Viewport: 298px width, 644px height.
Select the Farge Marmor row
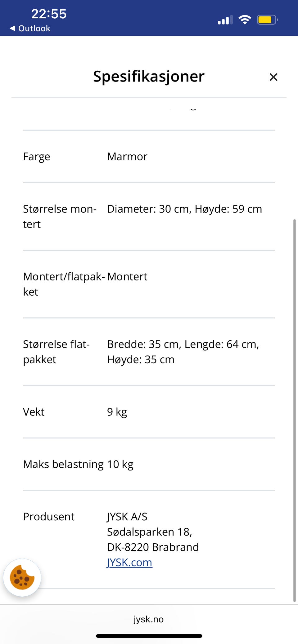149,157
